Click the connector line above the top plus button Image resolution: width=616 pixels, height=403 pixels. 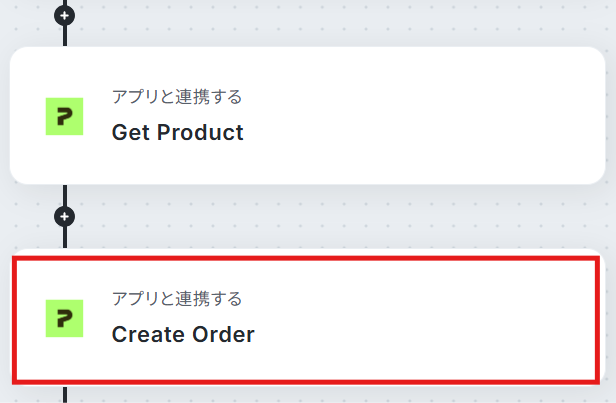click(65, 3)
